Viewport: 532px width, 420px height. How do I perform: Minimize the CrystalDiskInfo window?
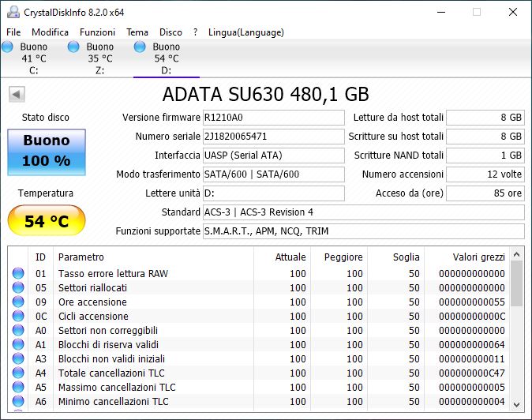(441, 12)
